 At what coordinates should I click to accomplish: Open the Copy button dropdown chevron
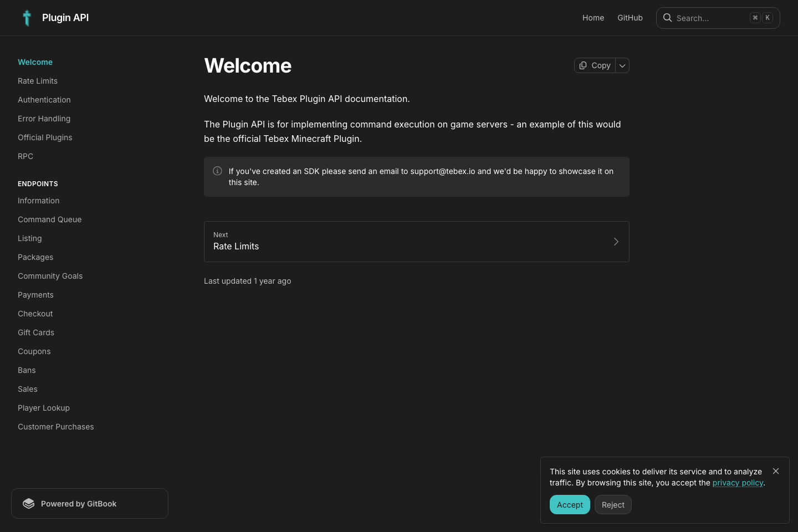click(622, 65)
